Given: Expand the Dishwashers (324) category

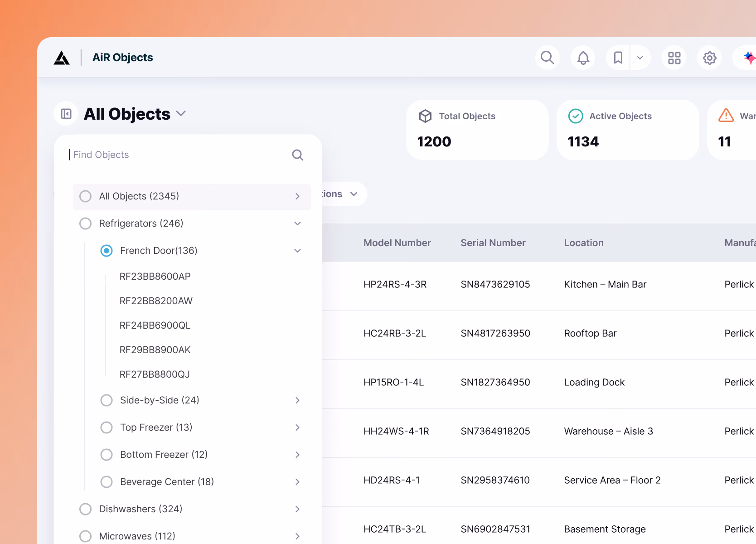Looking at the screenshot, I should pos(297,509).
